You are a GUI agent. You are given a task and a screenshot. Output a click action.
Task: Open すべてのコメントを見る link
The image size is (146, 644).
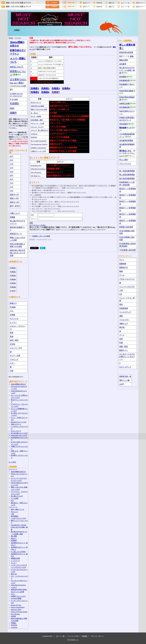(x=37, y=225)
